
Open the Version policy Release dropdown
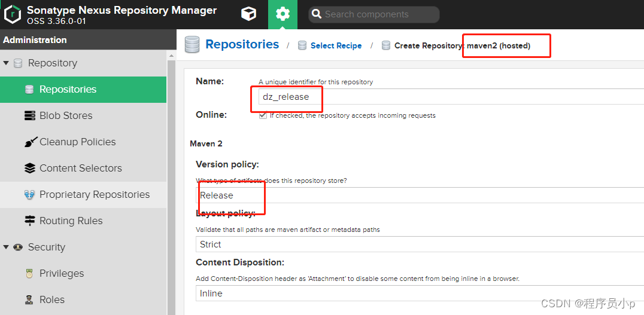(420, 195)
